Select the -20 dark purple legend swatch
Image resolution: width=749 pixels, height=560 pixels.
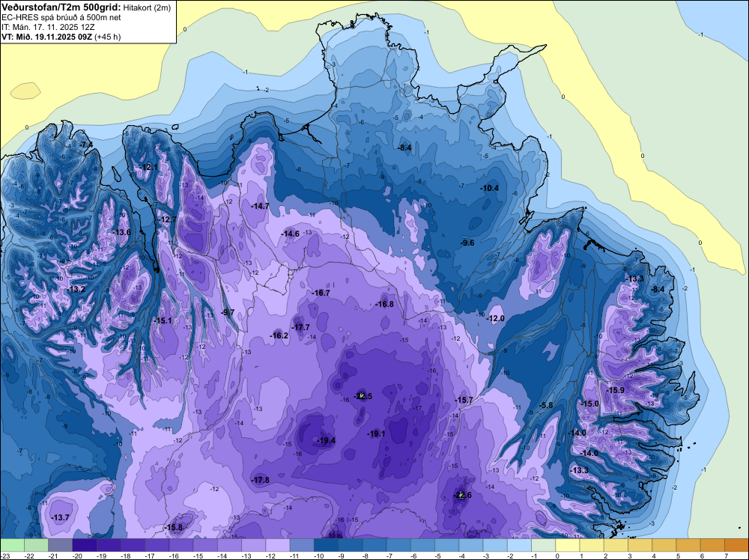[85, 545]
